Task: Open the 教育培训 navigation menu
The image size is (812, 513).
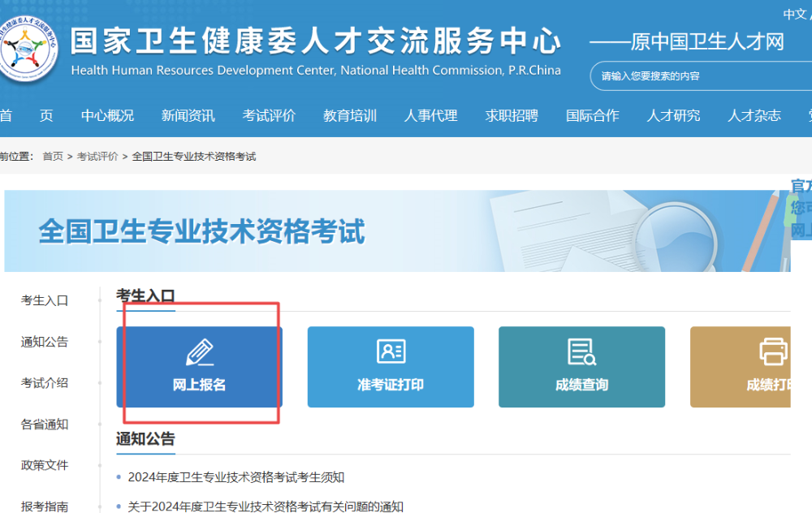Action: pos(349,115)
